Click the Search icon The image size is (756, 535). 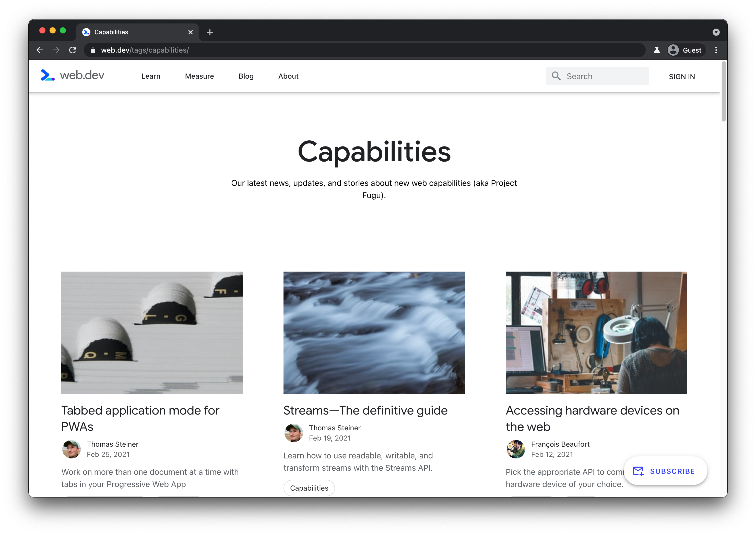[556, 76]
